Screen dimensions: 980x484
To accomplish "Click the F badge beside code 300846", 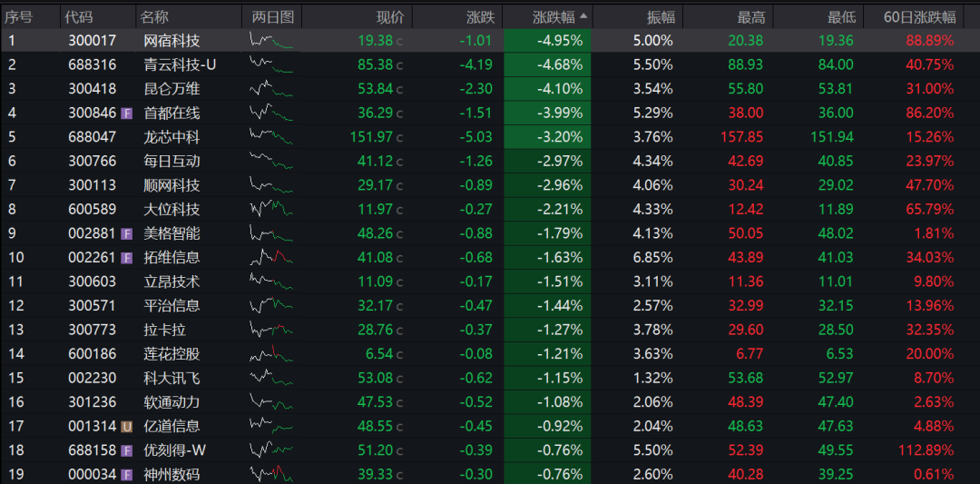I will [x=127, y=114].
